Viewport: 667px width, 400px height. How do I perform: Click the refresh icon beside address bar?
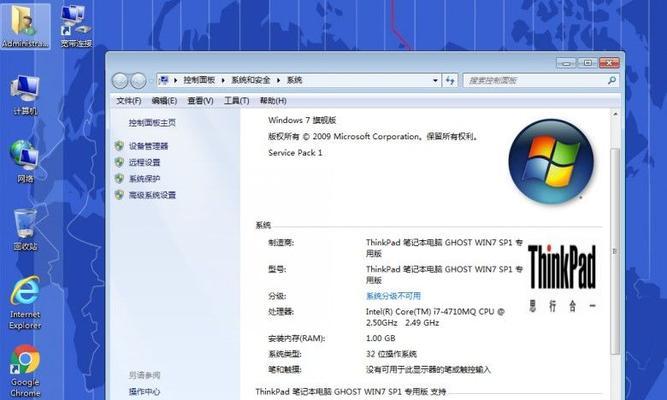pyautogui.click(x=450, y=80)
